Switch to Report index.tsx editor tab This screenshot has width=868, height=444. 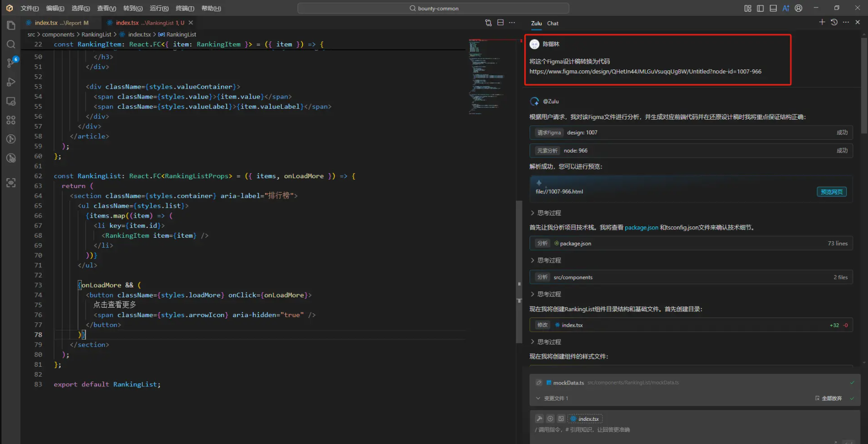(x=62, y=23)
